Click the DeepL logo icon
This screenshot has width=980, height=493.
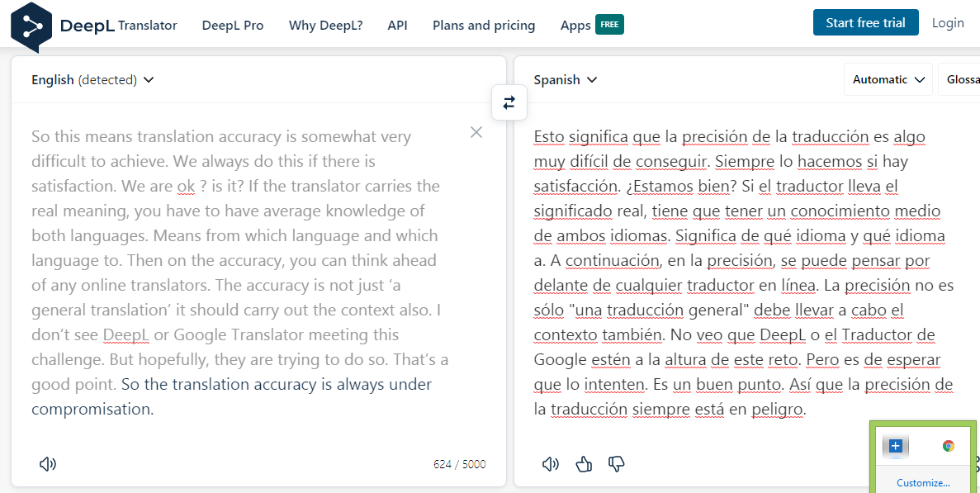click(x=31, y=27)
